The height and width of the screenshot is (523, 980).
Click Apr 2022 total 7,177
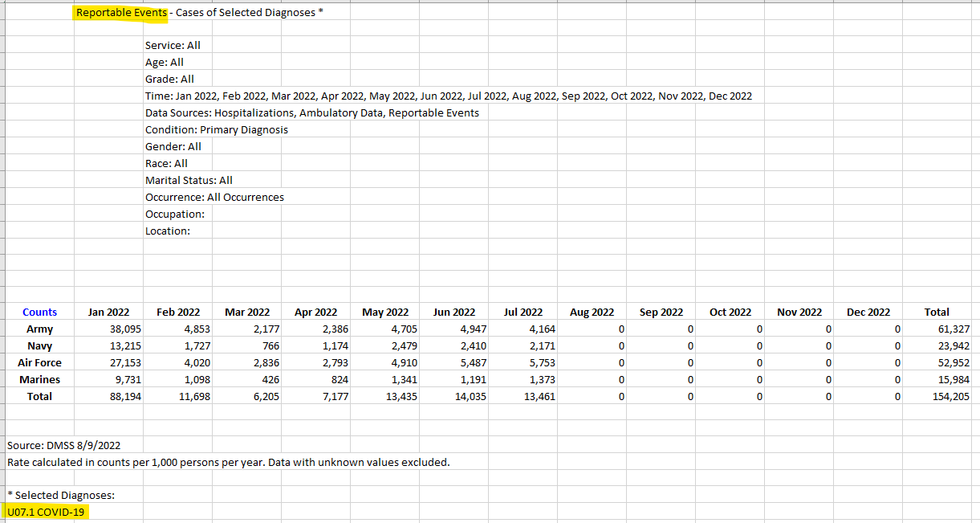335,396
